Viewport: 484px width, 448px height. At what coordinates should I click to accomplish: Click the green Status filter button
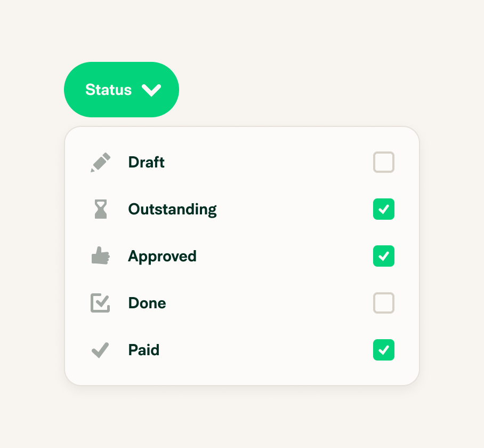point(122,90)
